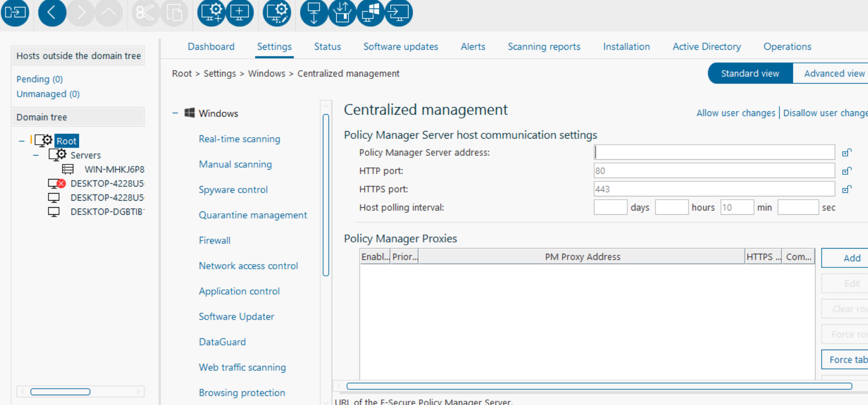Click the Servers domain gear-monitor icon
868x405 pixels.
[x=58, y=155]
